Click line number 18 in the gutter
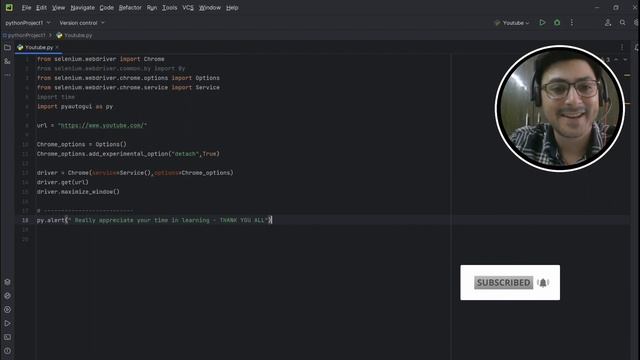The height and width of the screenshot is (360, 640). [x=25, y=220]
